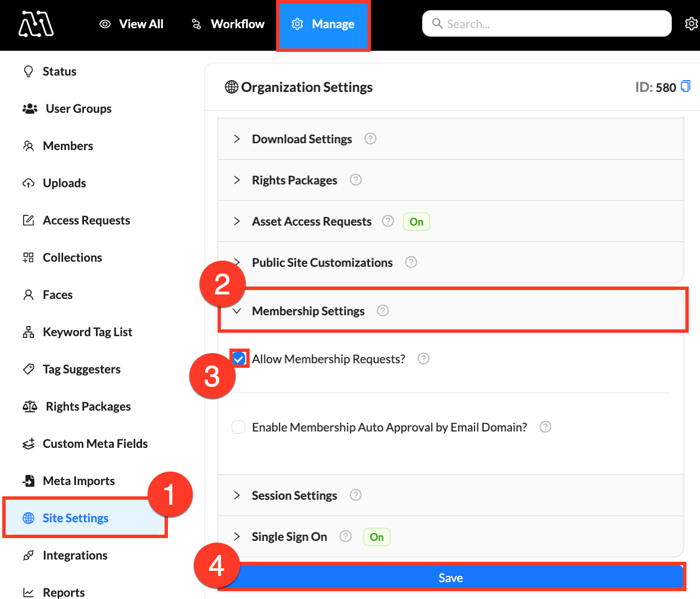Click the help icon beside Rights Packages section
This screenshot has height=599, width=700.
(x=356, y=180)
